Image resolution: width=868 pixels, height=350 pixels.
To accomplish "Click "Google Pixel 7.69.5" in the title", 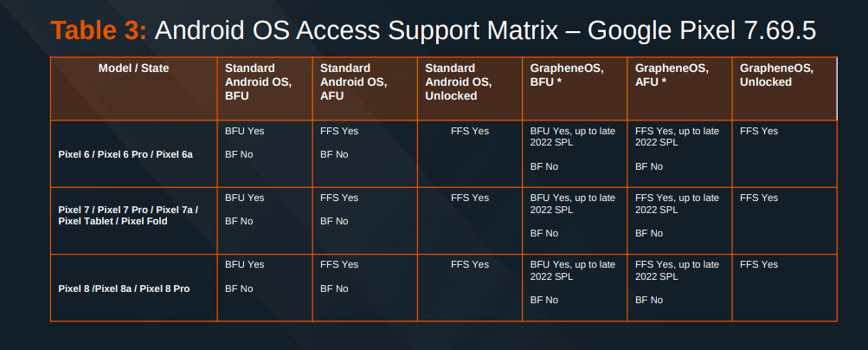I will pyautogui.click(x=702, y=31).
